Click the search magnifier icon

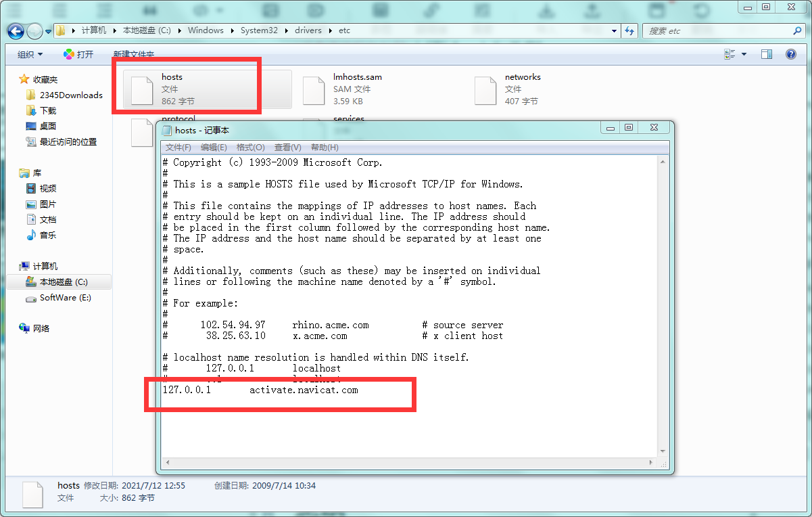797,30
